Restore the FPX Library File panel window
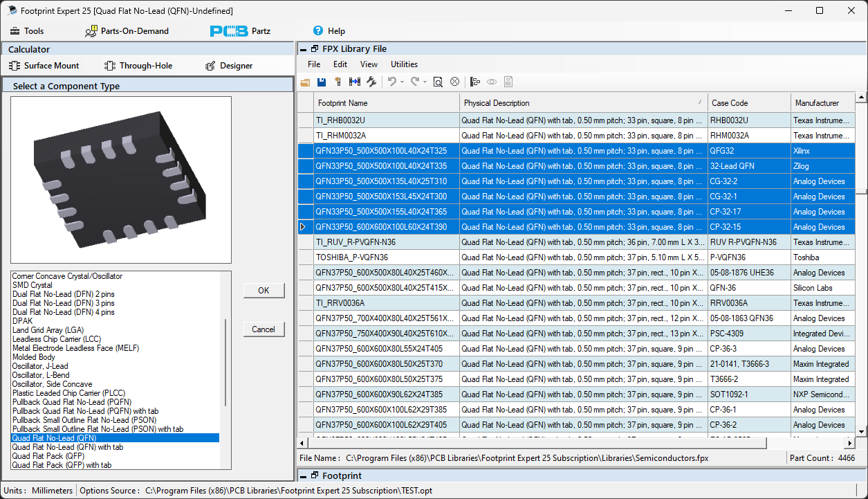This screenshot has height=499, width=868. pyautogui.click(x=315, y=49)
